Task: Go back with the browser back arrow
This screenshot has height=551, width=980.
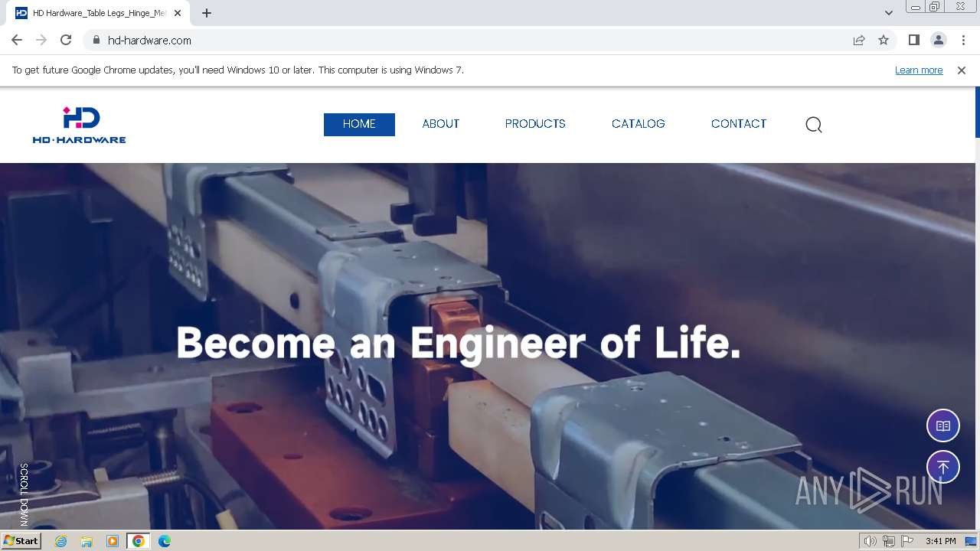Action: [17, 40]
